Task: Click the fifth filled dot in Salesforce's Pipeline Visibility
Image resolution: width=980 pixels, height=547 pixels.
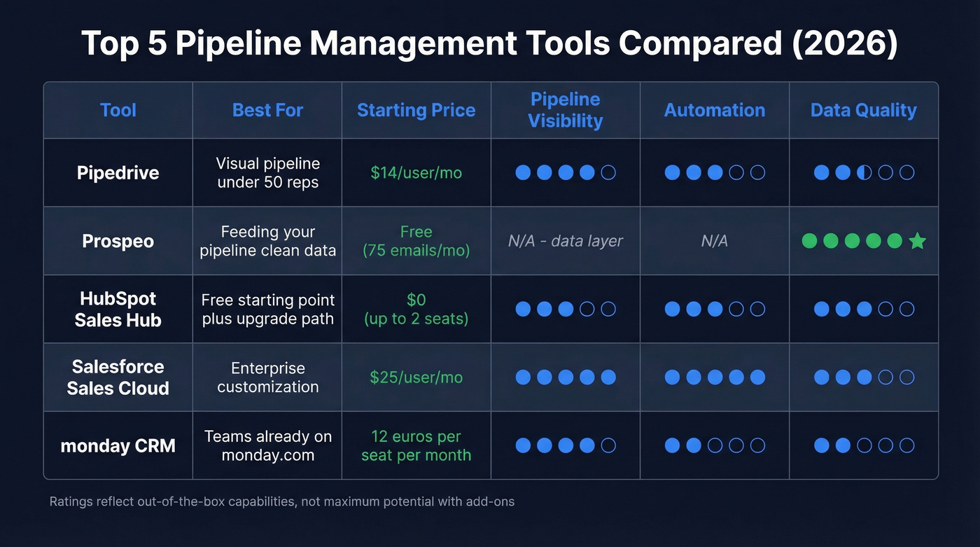Action: [x=607, y=377]
